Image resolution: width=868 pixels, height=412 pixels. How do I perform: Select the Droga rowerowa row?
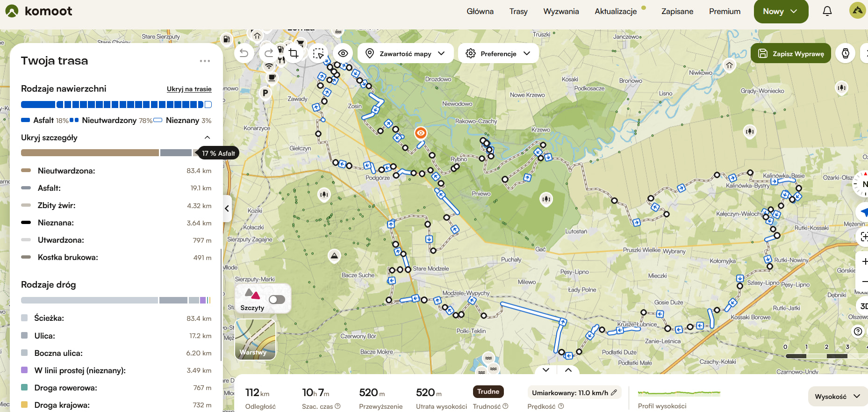point(116,388)
